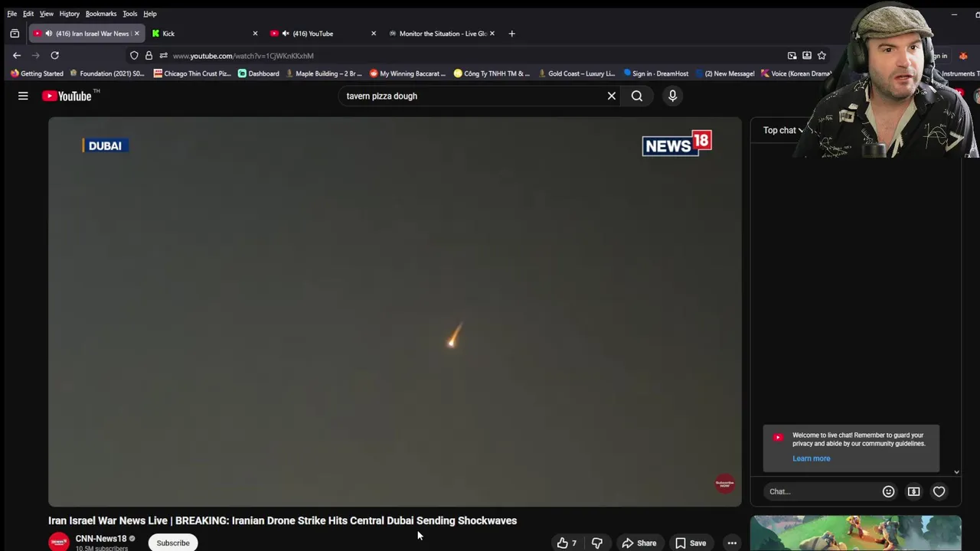Reload the current page

54,55
